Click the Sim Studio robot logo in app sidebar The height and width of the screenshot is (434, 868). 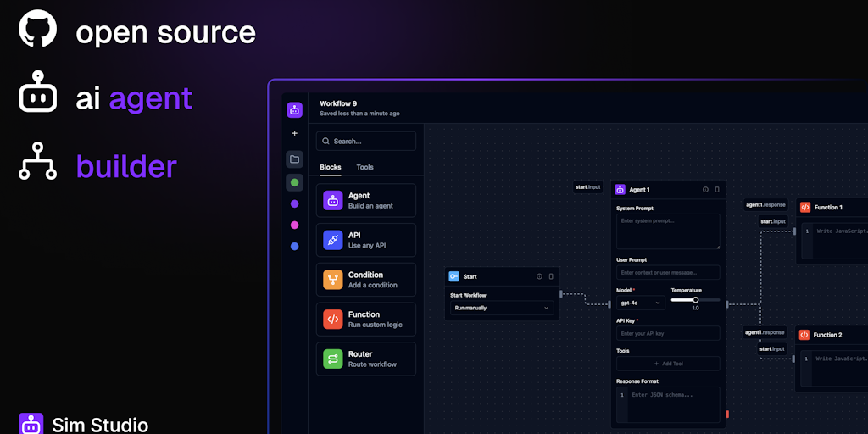[294, 110]
